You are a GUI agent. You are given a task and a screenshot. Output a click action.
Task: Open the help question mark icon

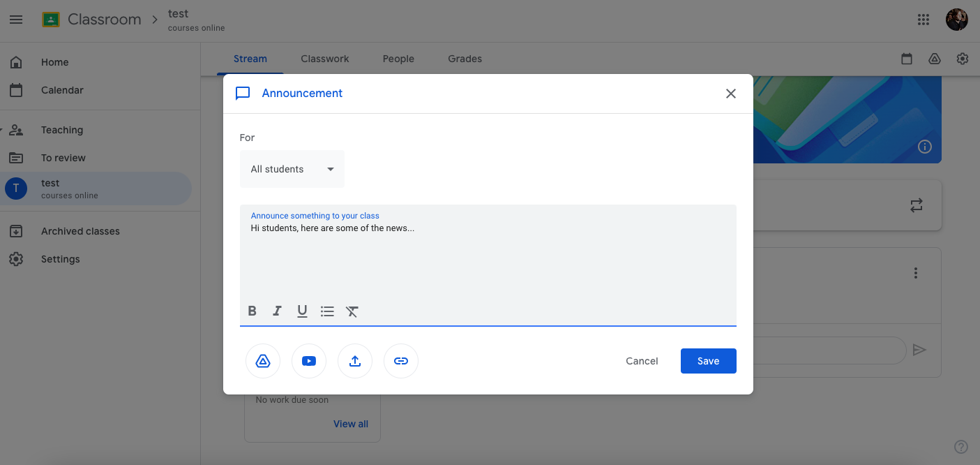(961, 447)
